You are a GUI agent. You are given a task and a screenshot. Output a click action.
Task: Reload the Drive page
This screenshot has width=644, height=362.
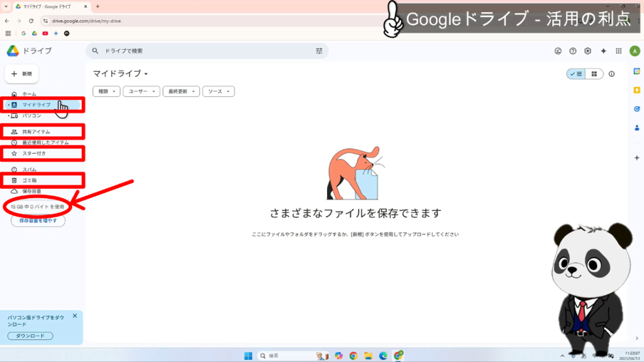31,21
